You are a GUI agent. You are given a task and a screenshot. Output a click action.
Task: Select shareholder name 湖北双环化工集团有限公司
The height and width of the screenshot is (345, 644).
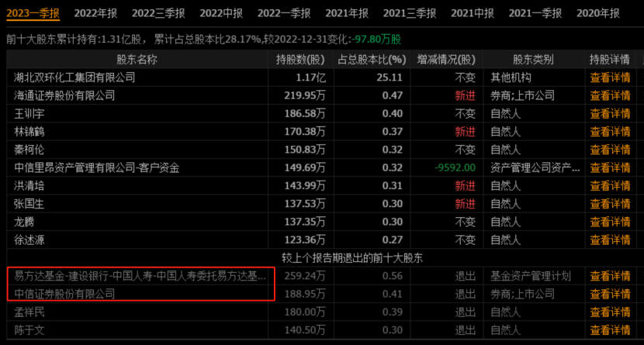tap(74, 78)
